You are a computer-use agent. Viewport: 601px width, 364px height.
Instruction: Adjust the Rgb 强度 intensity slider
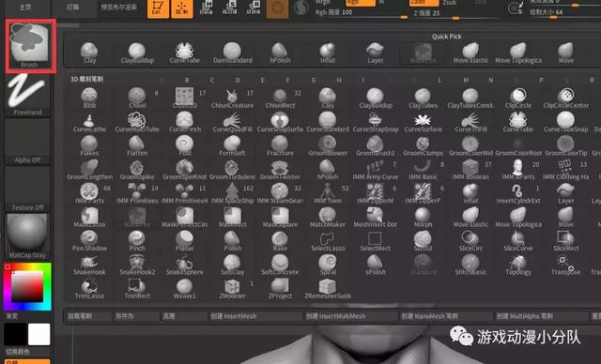coord(361,14)
